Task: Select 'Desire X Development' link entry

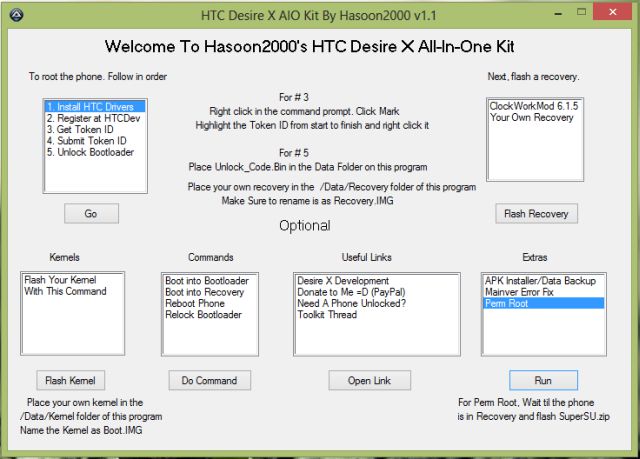Action: pyautogui.click(x=377, y=281)
